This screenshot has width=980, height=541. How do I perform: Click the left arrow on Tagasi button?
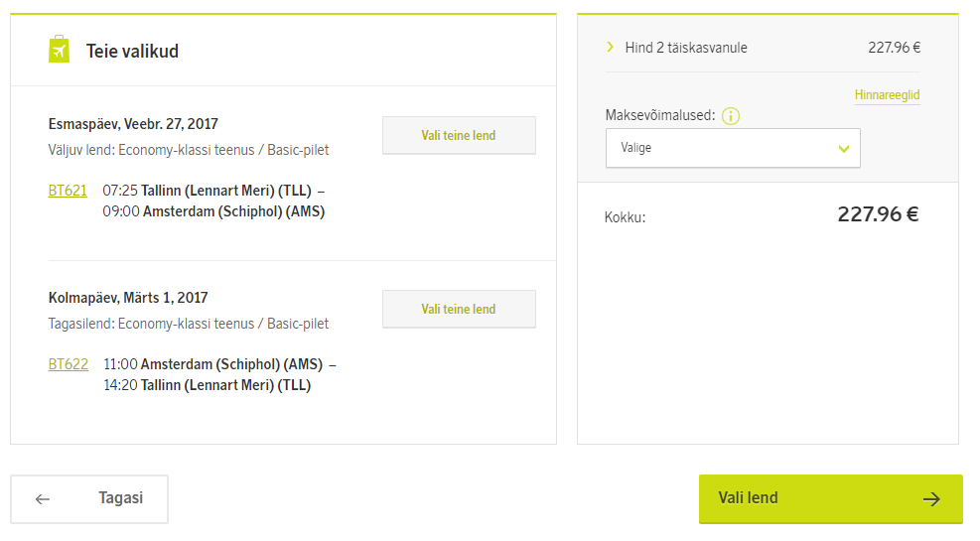[43, 499]
